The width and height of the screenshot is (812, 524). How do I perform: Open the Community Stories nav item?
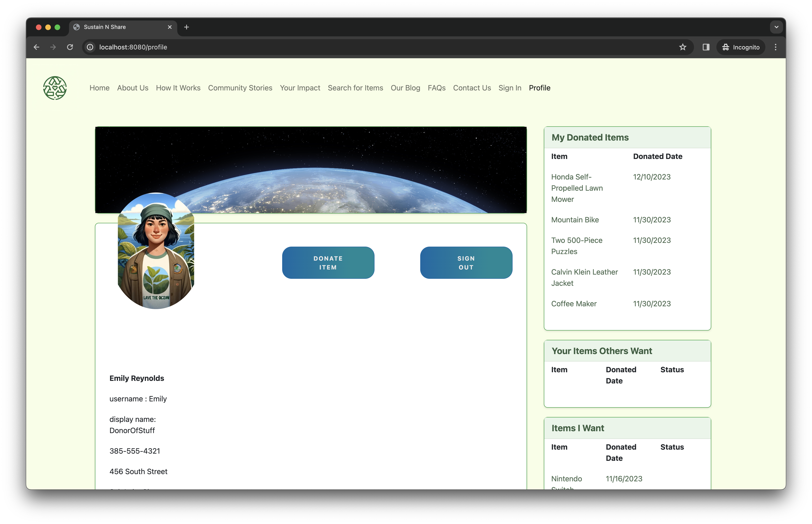click(240, 88)
